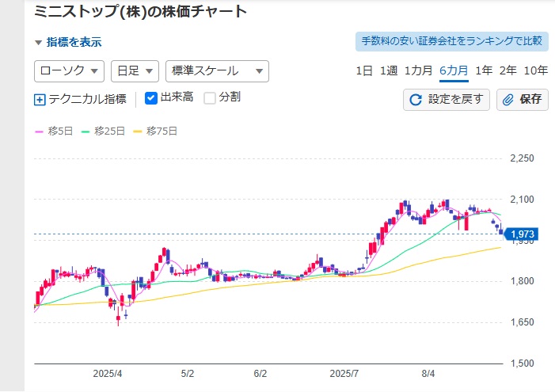Select the 1日 period tab
This screenshot has width=555, height=392.
pos(364,70)
